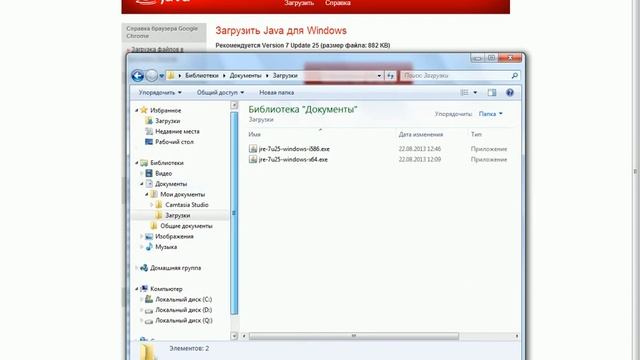The image size is (640, 360).
Task: Open the Видео library
Action: tap(163, 173)
